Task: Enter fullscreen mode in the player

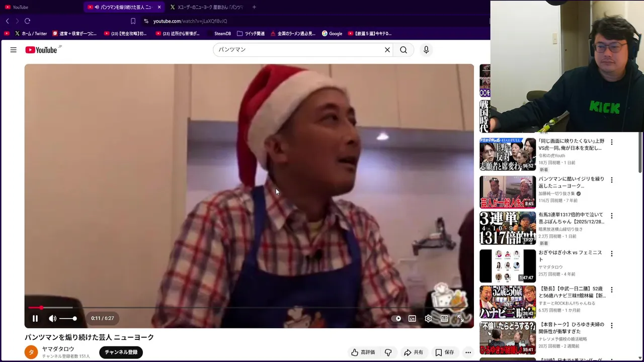Action: pyautogui.click(x=460, y=318)
